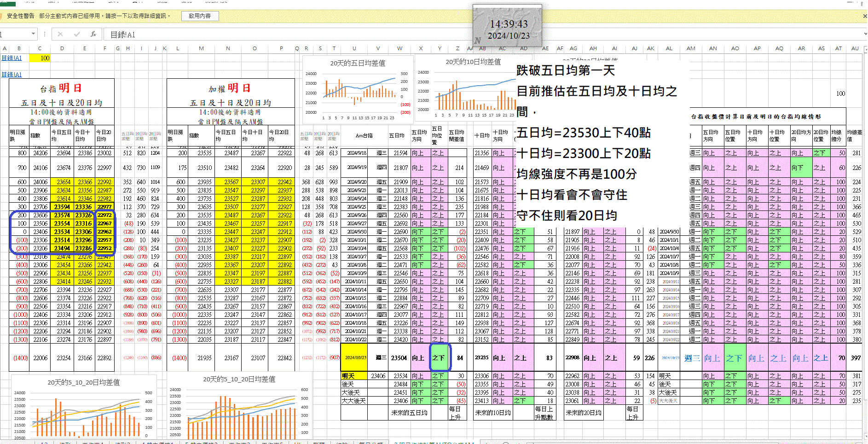This screenshot has height=444, width=868.
Task: Open the Insert Function fx icon
Action: coord(93,34)
